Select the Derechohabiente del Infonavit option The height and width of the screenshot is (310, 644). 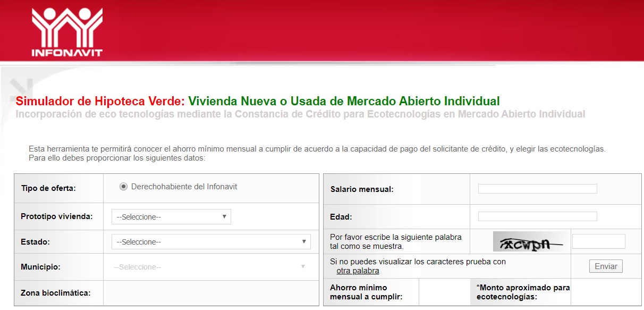123,186
